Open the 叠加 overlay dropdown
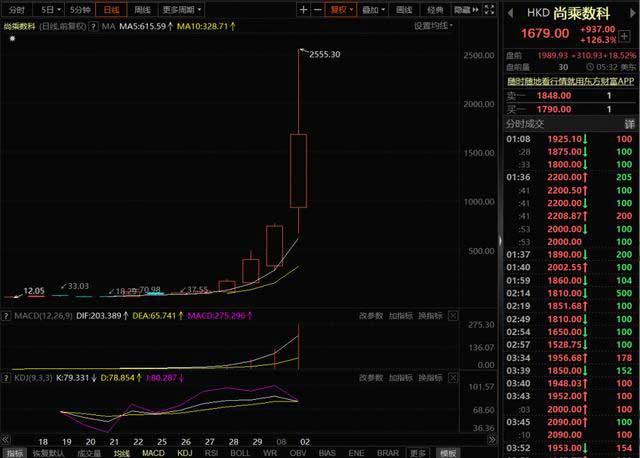The height and width of the screenshot is (458, 640). pyautogui.click(x=373, y=10)
